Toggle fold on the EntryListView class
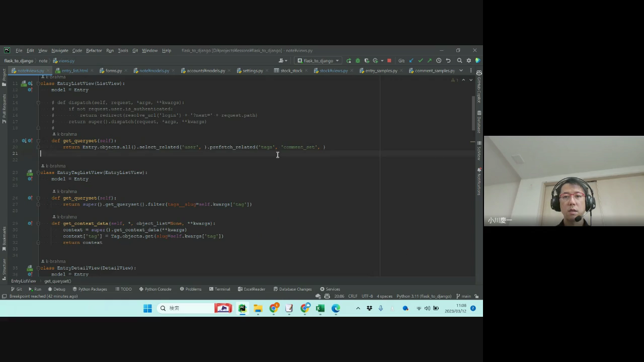 click(38, 83)
